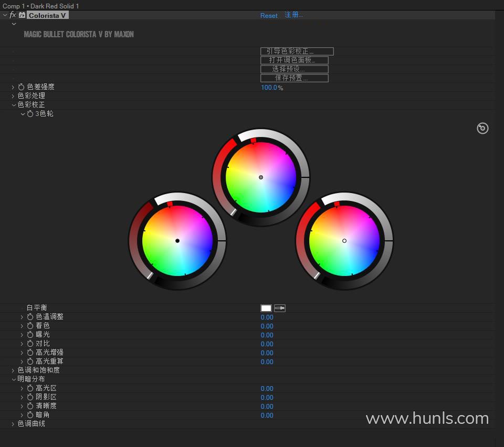Image resolution: width=504 pixels, height=447 pixels.
Task: Click the 阴影区 value 0.00
Action: 267,398
